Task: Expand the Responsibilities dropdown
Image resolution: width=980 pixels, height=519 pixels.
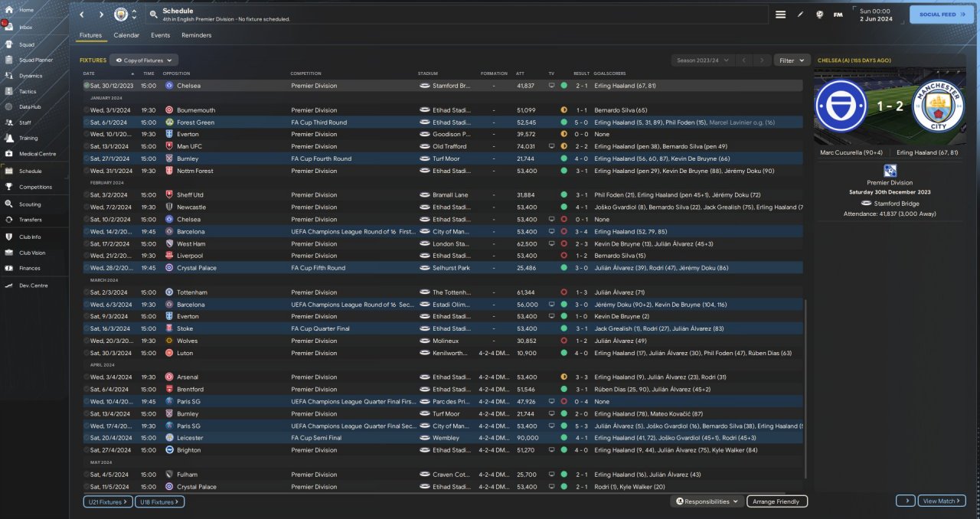Action: (x=707, y=501)
